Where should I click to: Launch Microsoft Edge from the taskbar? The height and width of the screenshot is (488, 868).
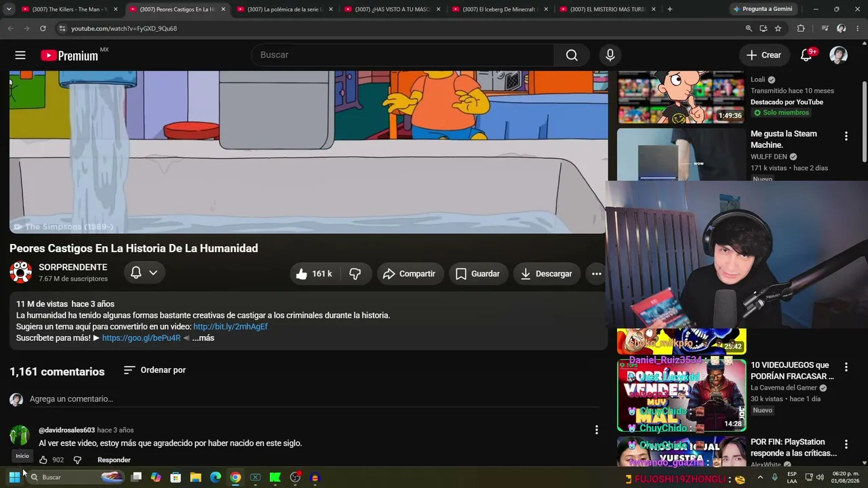click(x=216, y=477)
